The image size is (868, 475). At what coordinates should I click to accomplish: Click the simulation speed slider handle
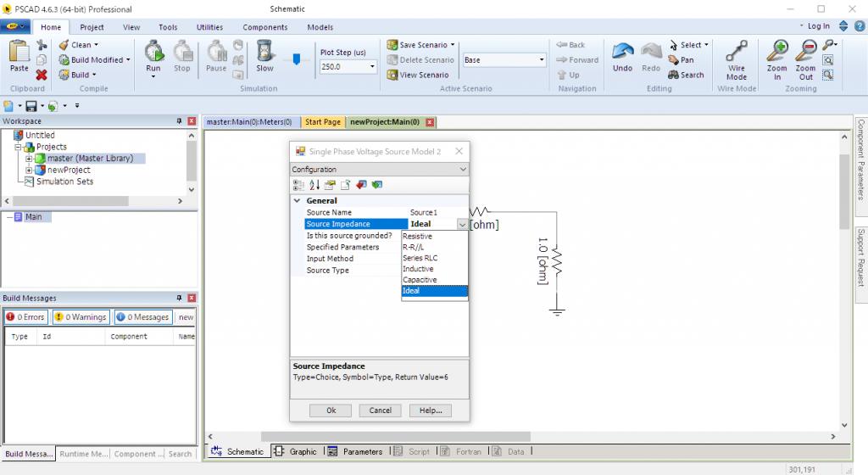click(x=296, y=59)
